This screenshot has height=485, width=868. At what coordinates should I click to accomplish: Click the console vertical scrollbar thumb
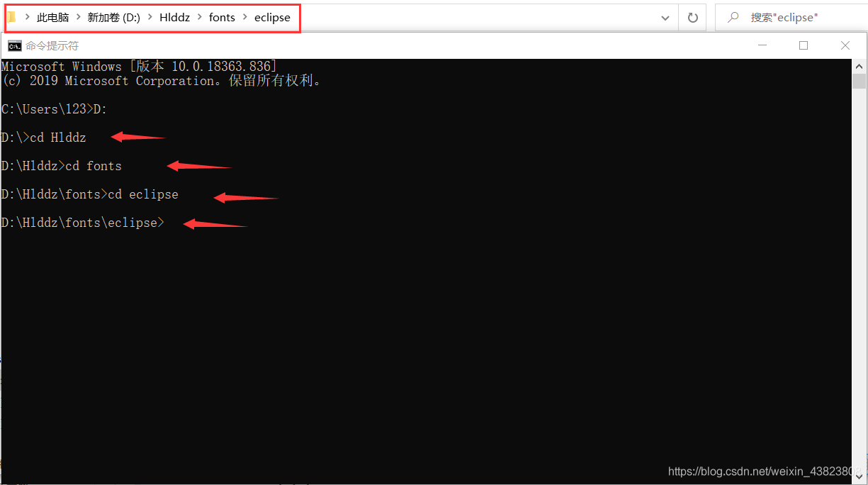(859, 80)
